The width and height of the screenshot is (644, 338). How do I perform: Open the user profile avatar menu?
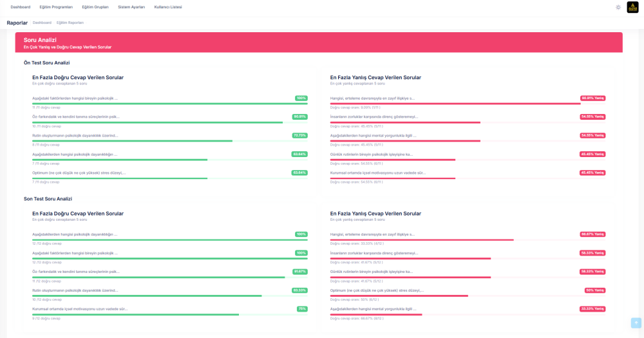[x=632, y=7]
